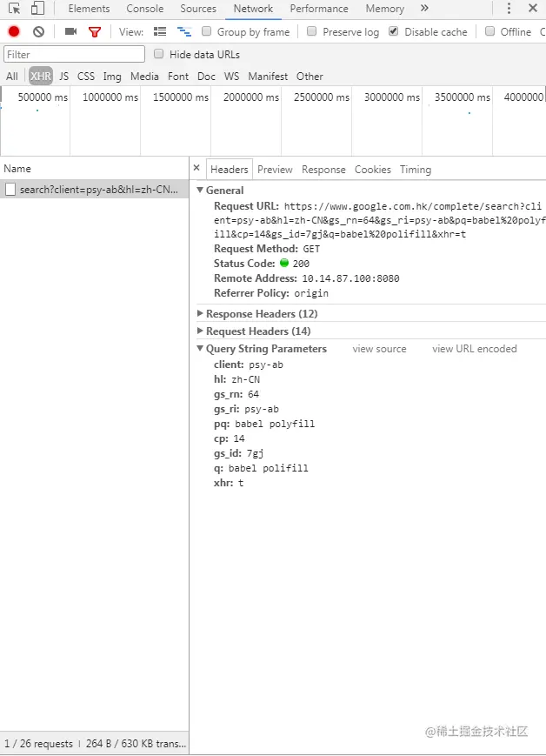
Task: Switch to Preview detail tab
Action: click(x=275, y=170)
